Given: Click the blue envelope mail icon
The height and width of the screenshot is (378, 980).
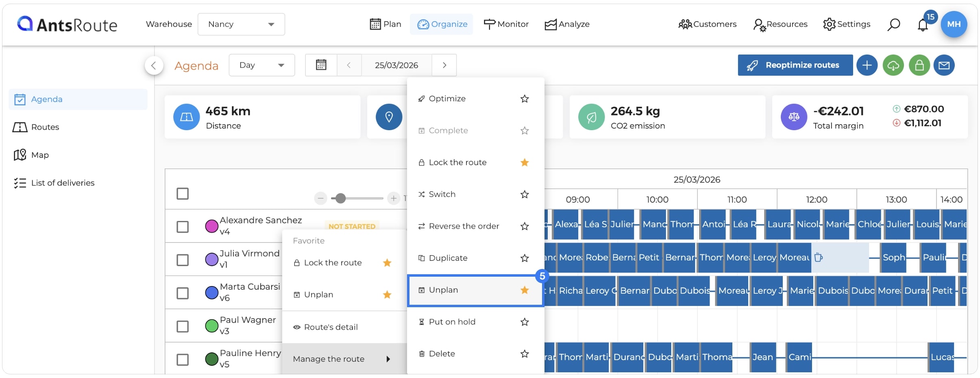Looking at the screenshot, I should click(944, 65).
